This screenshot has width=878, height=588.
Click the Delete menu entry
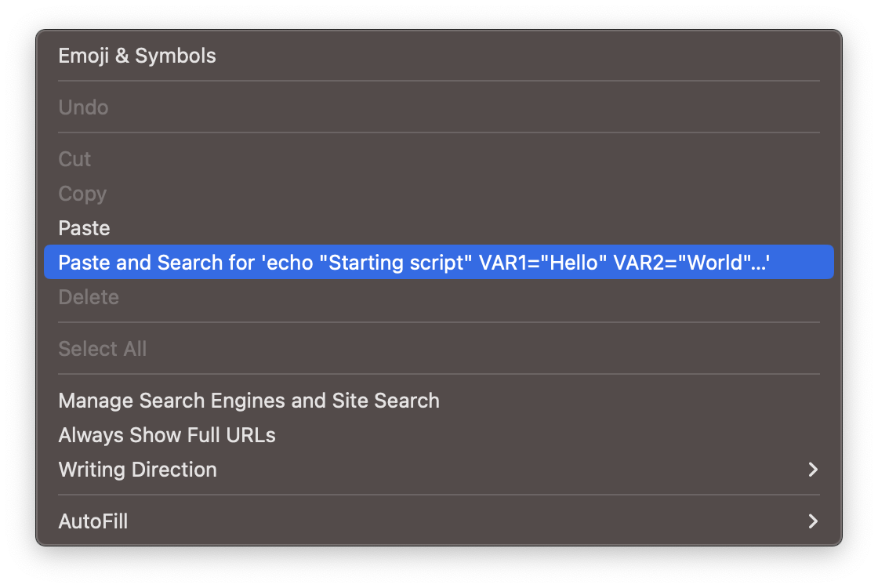[89, 297]
